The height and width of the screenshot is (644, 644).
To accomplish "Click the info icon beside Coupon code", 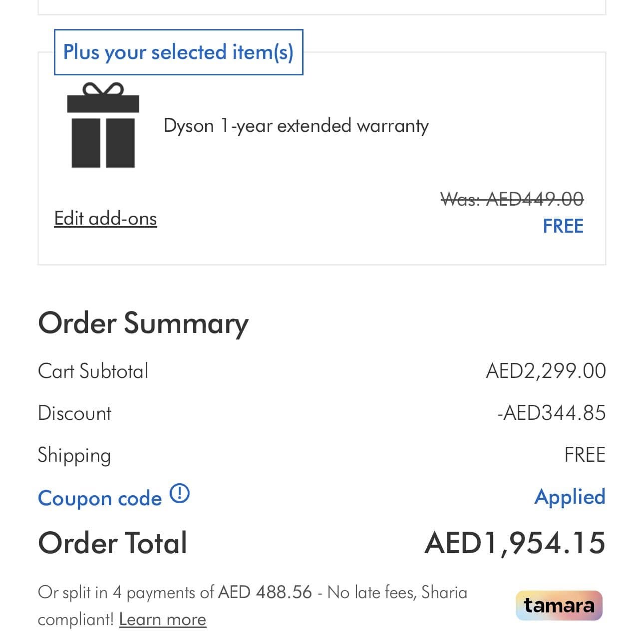I will point(180,494).
